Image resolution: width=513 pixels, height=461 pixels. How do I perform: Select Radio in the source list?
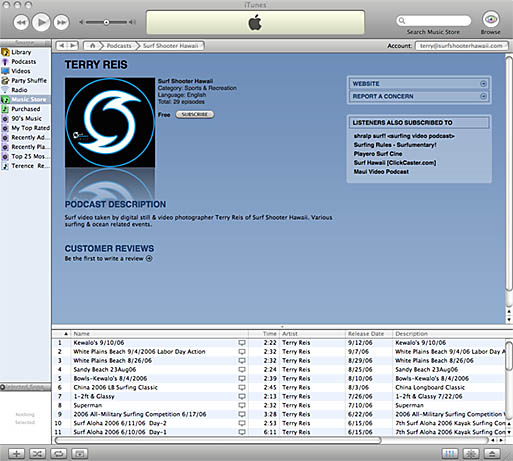pyautogui.click(x=25, y=90)
